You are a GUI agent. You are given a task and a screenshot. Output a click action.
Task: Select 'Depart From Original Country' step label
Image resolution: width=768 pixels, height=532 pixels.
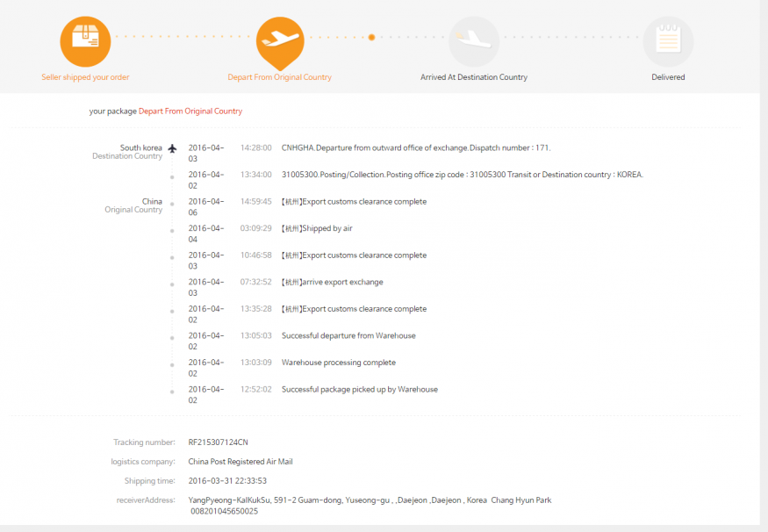(x=280, y=77)
